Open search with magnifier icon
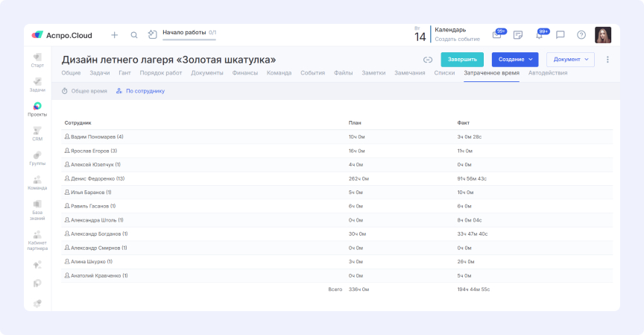The width and height of the screenshot is (644, 335). [134, 35]
